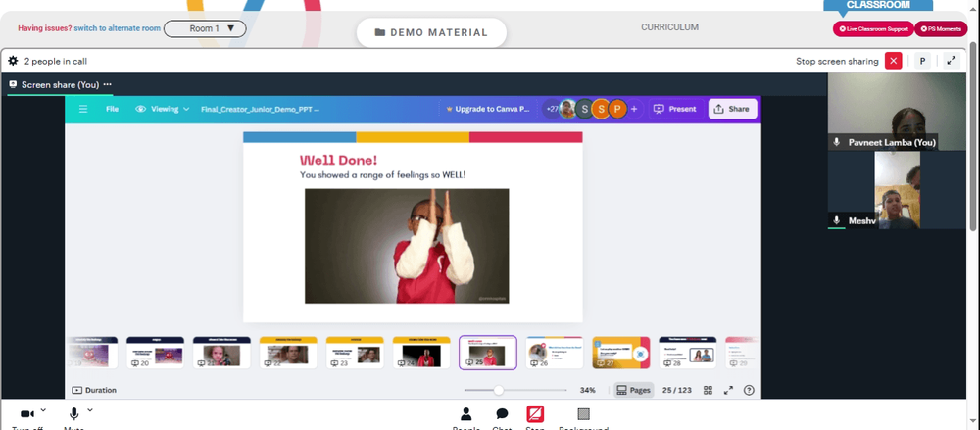Open the Canva hamburger menu
The width and height of the screenshot is (980, 430).
[83, 109]
